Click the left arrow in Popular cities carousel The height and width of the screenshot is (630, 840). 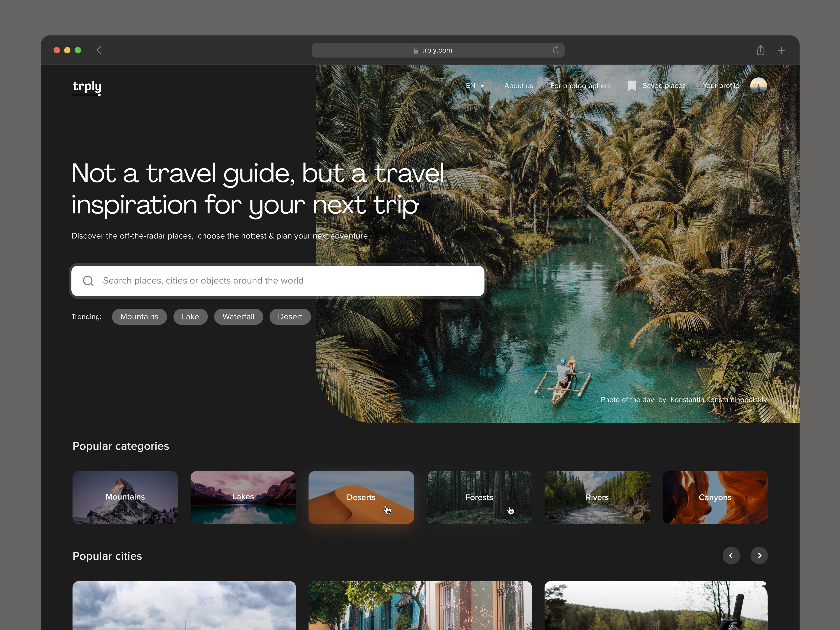(x=731, y=555)
